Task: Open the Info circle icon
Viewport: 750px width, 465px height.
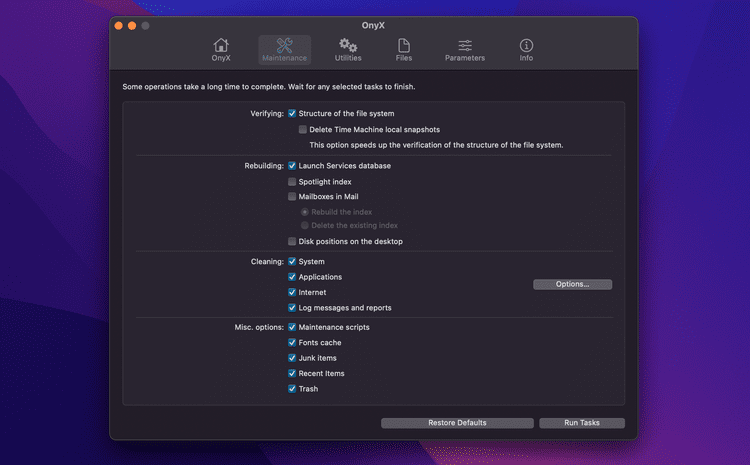Action: point(526,45)
